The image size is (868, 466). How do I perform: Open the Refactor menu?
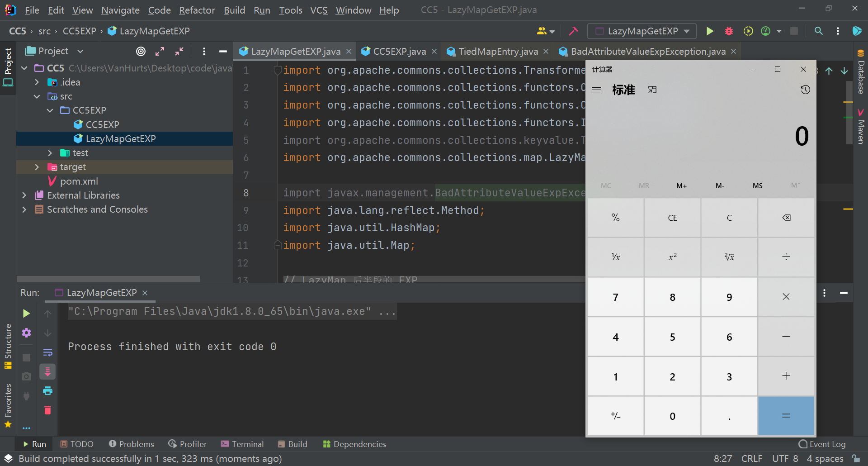[197, 10]
